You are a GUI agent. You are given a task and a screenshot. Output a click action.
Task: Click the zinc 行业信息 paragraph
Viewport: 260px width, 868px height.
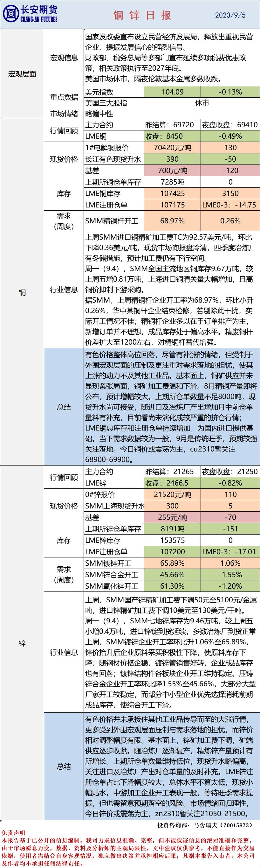[172, 652]
